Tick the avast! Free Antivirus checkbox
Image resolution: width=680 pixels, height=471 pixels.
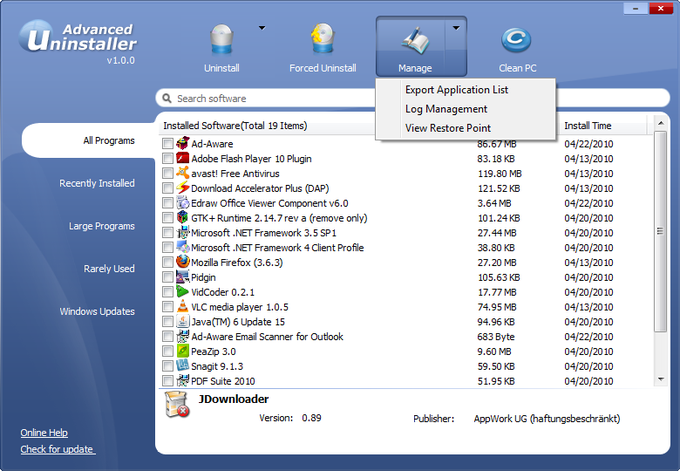pos(167,173)
